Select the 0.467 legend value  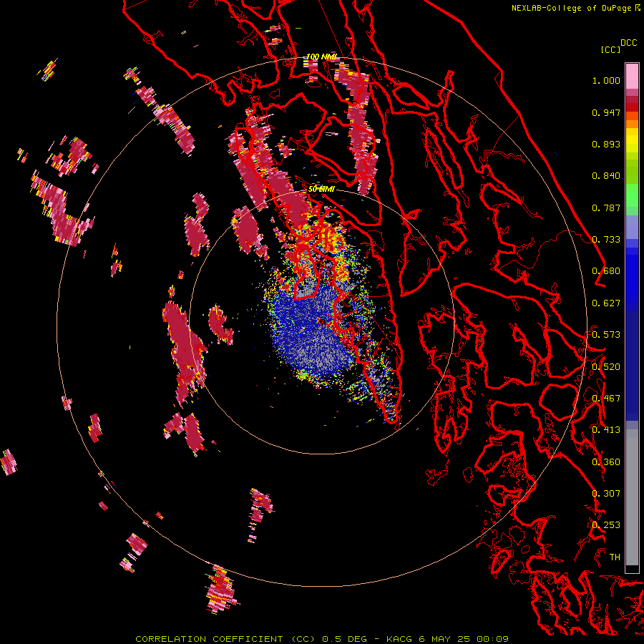606,399
